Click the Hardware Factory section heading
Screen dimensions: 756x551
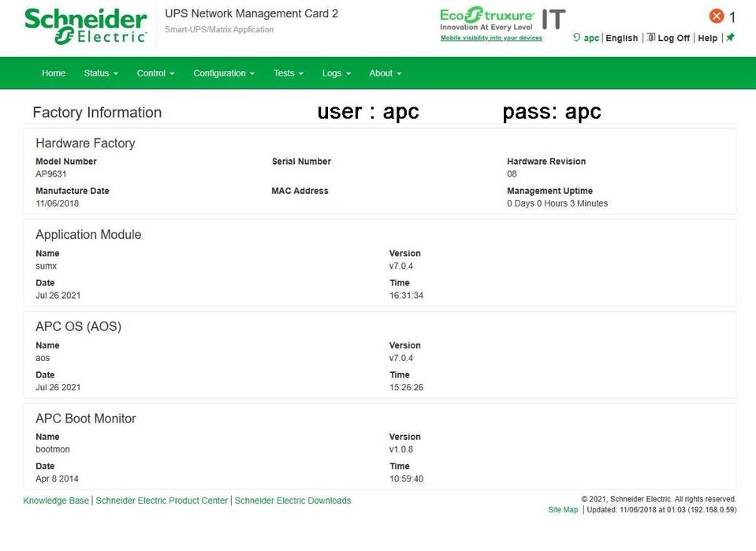[85, 143]
